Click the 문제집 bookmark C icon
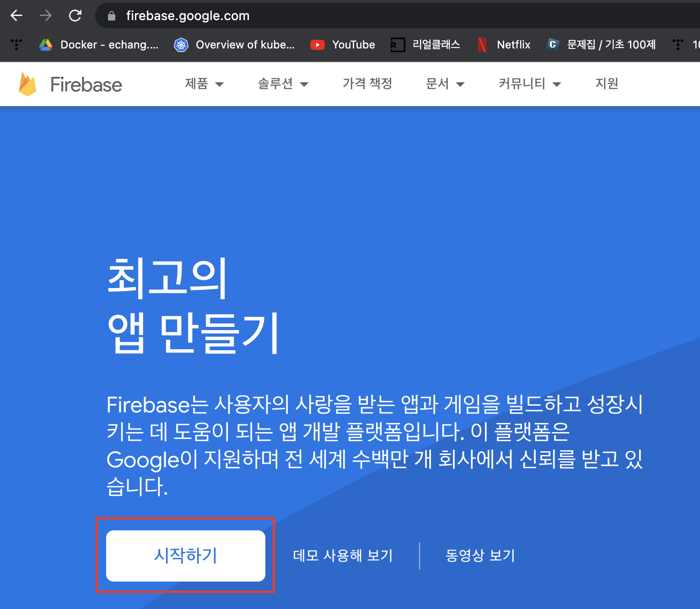The width and height of the screenshot is (700, 609). pyautogui.click(x=553, y=44)
